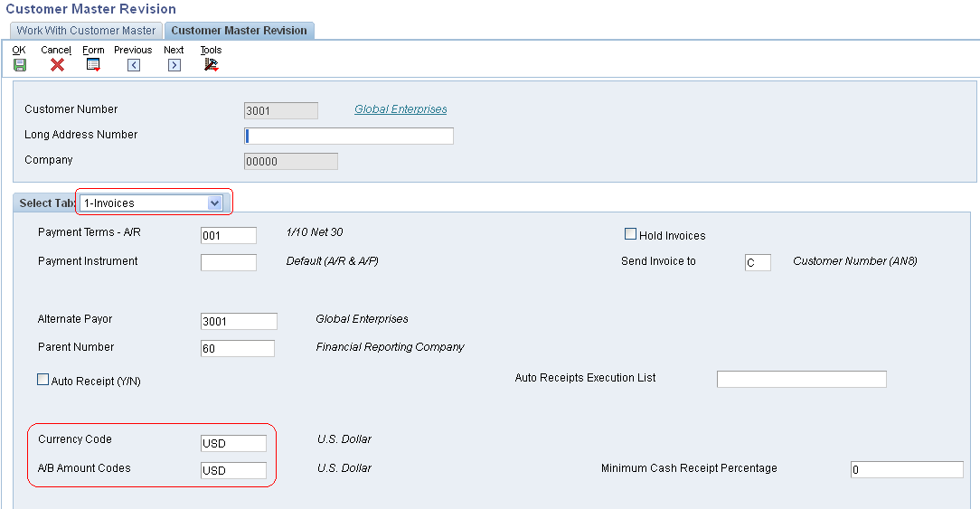The width and height of the screenshot is (980, 509).
Task: Click the 'Default (A/R & A/P)' description text
Action: (x=333, y=260)
